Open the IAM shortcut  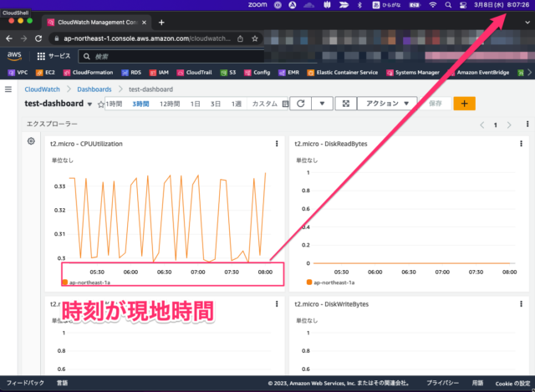click(x=159, y=73)
